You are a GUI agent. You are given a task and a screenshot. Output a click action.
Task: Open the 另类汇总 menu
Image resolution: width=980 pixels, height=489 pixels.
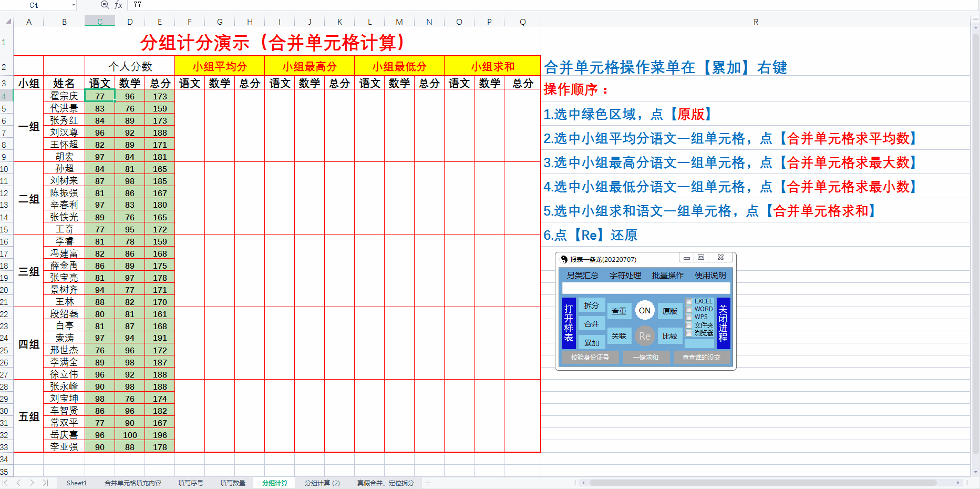582,276
